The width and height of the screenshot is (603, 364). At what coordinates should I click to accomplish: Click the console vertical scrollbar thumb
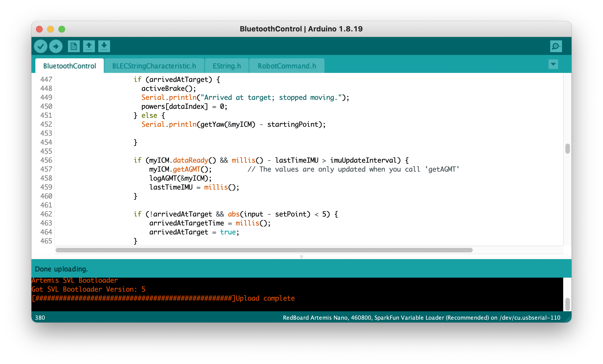(x=567, y=304)
